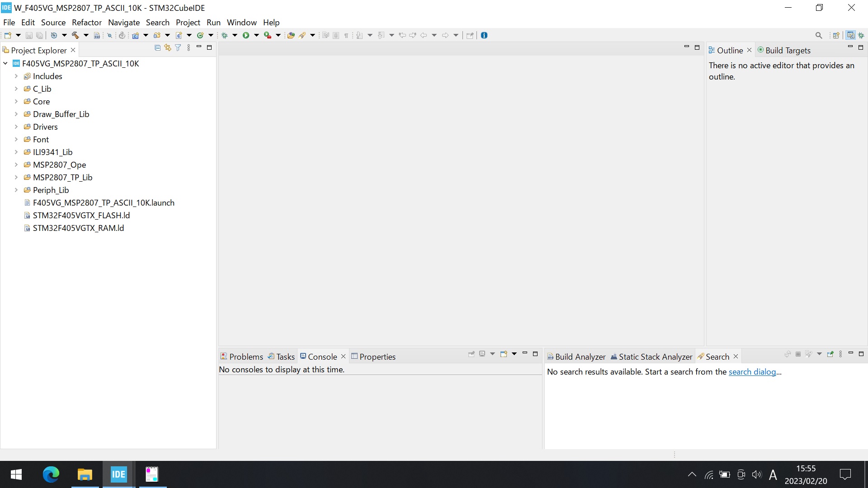
Task: Open the Search panel View Menu dots
Action: click(840, 354)
